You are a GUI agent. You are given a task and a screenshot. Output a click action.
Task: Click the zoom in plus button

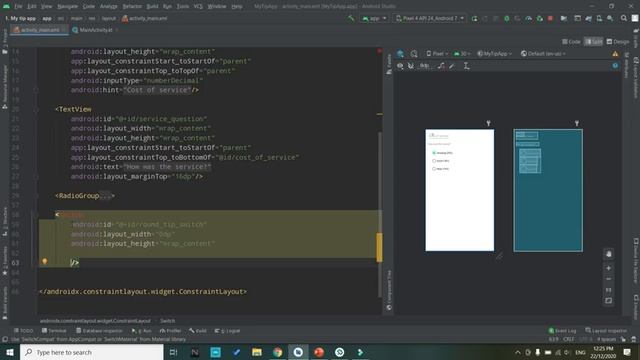609,268
